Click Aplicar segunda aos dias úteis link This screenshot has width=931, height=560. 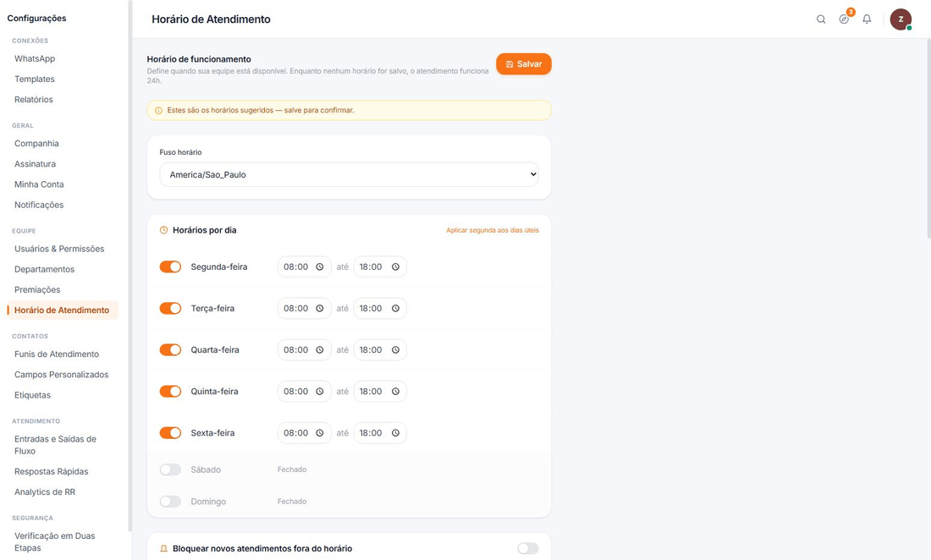click(493, 230)
